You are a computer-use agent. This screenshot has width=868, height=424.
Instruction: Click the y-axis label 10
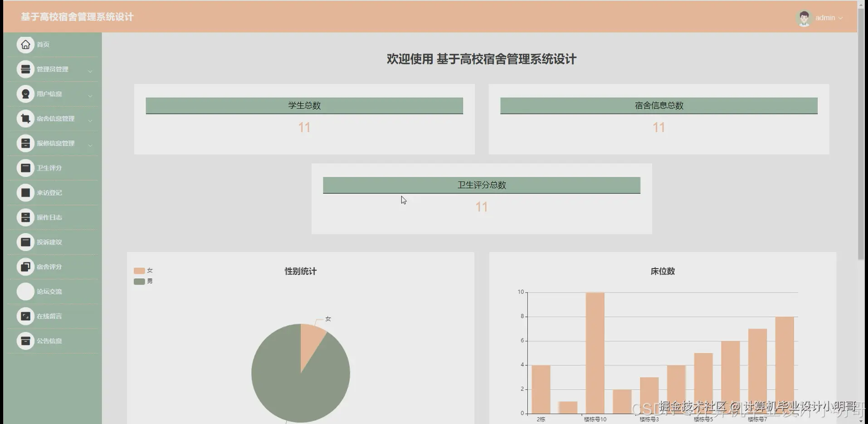(521, 292)
